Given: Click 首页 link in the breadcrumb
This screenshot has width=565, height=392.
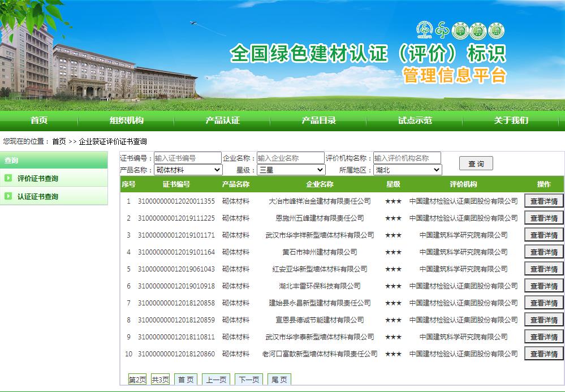Looking at the screenshot, I should [59, 141].
